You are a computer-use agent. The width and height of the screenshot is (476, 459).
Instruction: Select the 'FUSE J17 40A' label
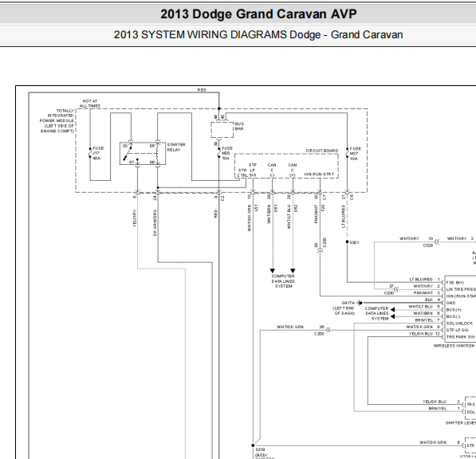98,153
